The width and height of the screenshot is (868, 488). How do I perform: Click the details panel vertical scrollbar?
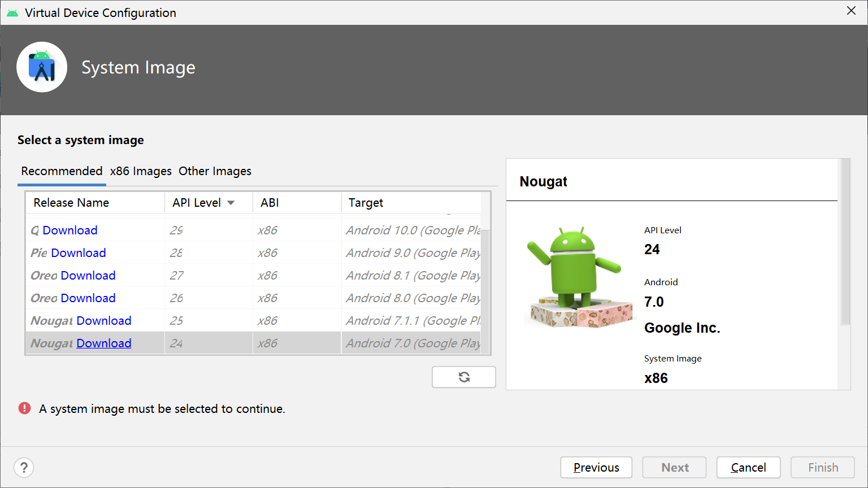845,242
